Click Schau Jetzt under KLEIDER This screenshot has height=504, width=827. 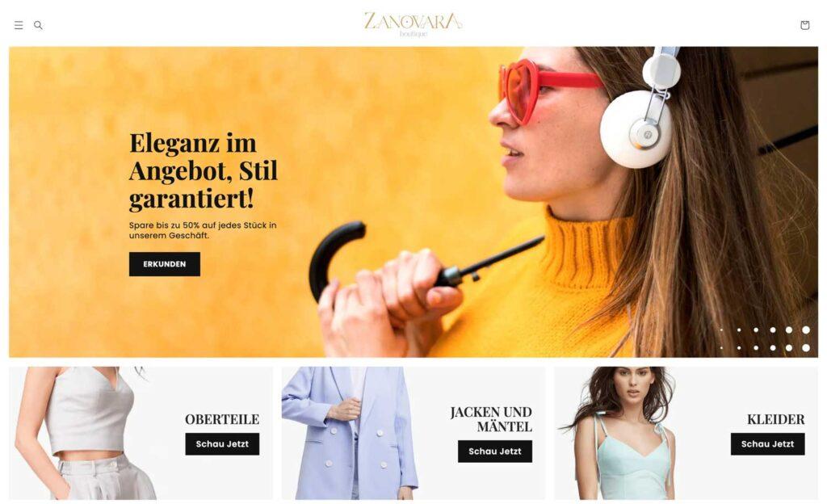767,444
